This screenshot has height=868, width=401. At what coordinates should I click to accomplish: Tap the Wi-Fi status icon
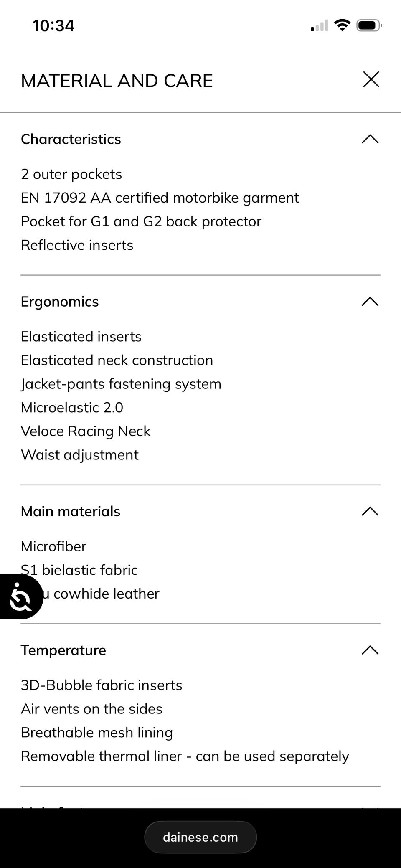343,25
